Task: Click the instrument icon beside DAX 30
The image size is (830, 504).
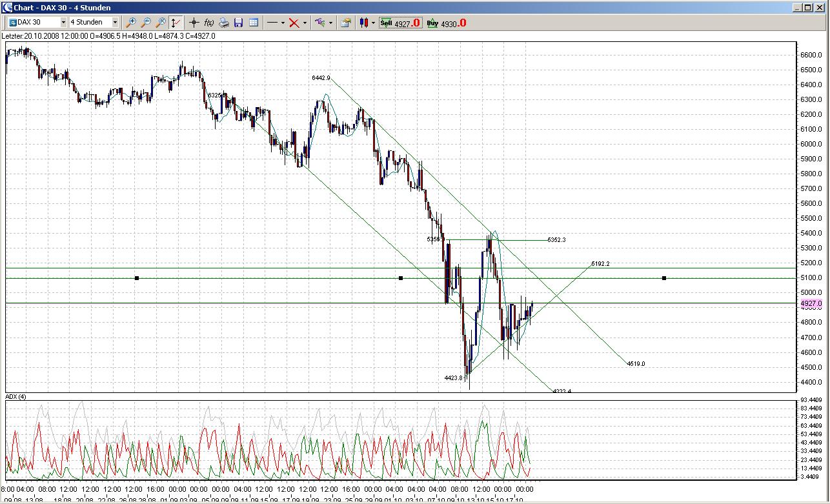Action: click(12, 23)
